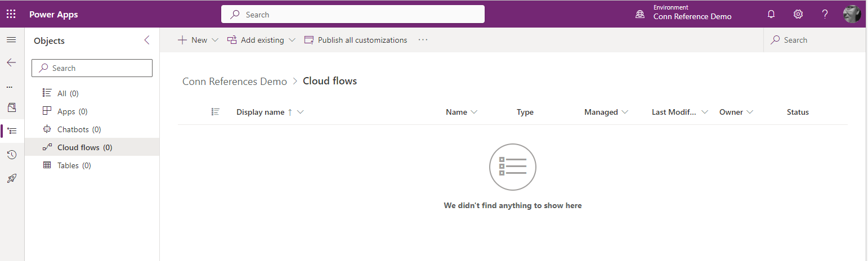The width and height of the screenshot is (868, 261).
Task: Open the app launcher waffle icon
Action: click(11, 14)
